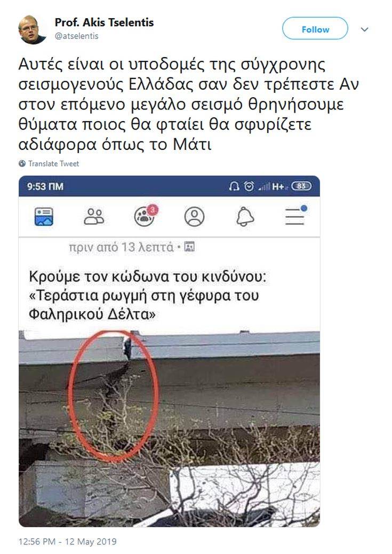The image size is (392, 554).
Task: Visit the @atselentis handle
Action: coord(77,36)
